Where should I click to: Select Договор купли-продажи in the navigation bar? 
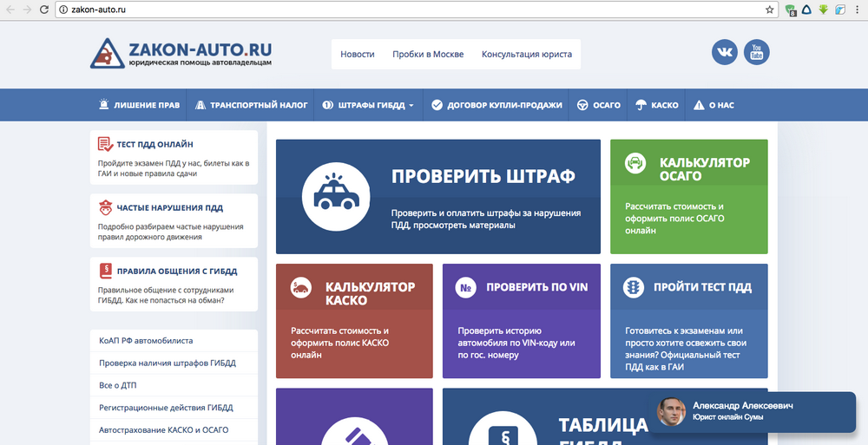click(x=504, y=105)
